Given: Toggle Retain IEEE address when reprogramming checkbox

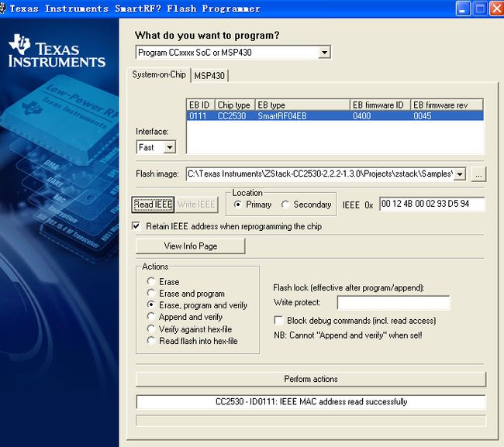Looking at the screenshot, I should [x=136, y=225].
